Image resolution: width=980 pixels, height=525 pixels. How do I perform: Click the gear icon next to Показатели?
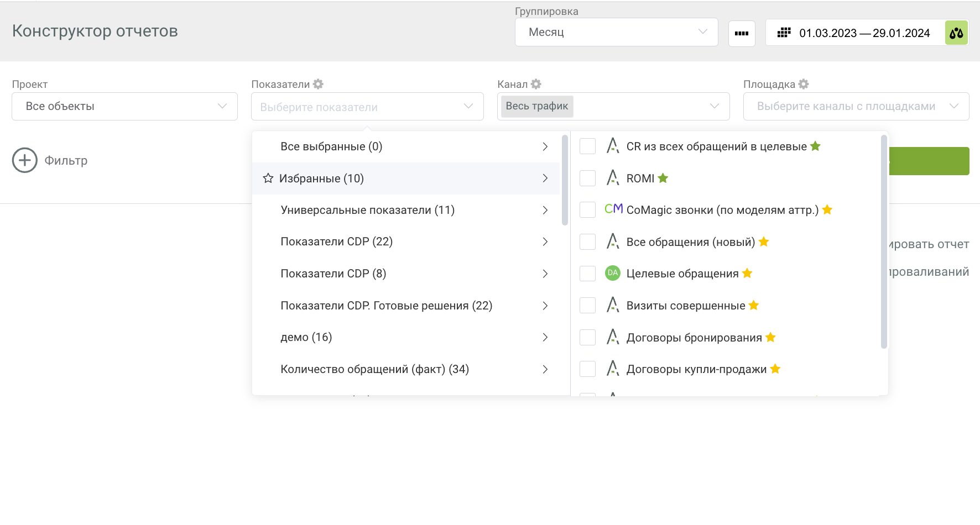318,84
